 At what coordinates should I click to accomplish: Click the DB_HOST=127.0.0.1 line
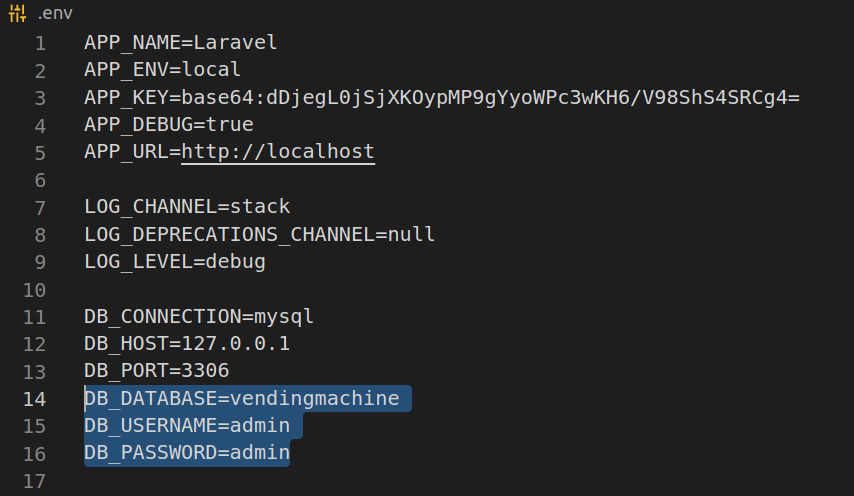(187, 344)
